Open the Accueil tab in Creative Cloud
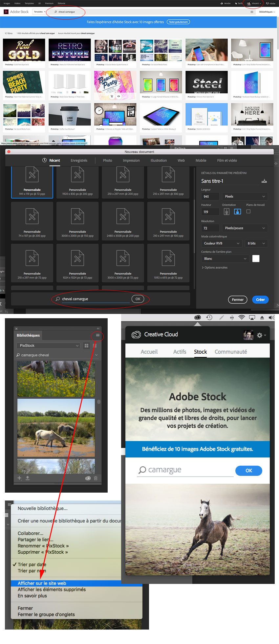The image size is (279, 644). coord(149,352)
